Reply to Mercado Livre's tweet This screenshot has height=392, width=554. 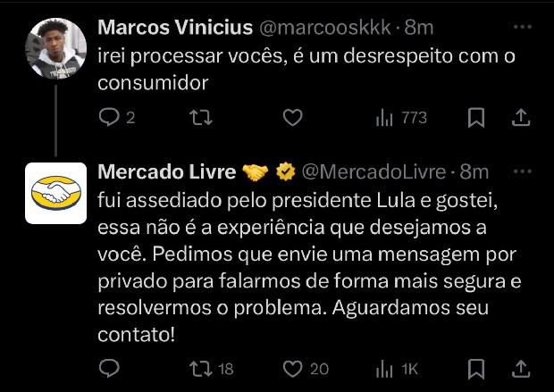109,368
